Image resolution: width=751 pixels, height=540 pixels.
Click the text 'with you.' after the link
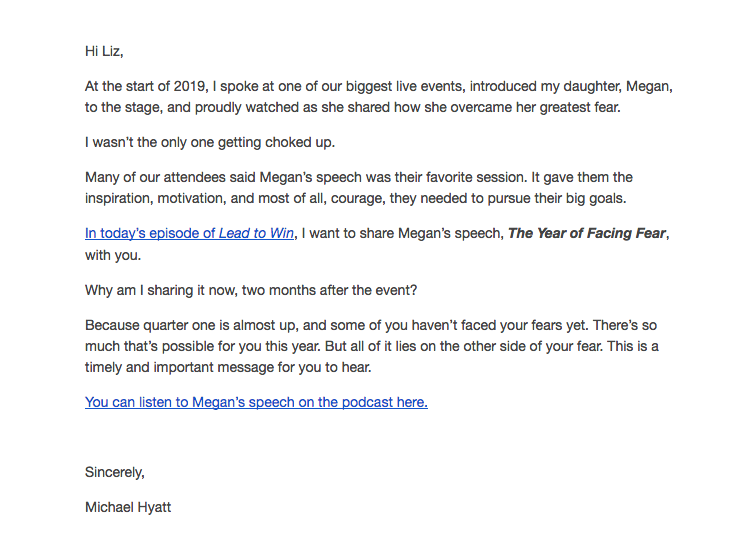coord(113,255)
